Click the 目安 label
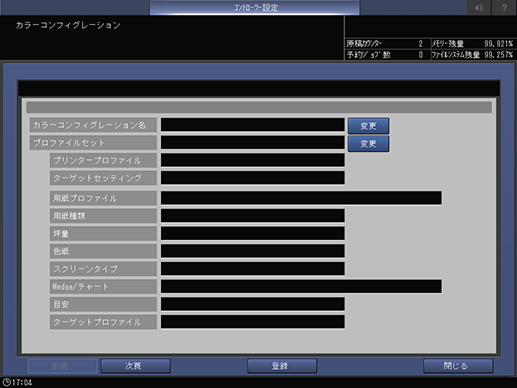This screenshot has height=388, width=517. click(x=103, y=304)
